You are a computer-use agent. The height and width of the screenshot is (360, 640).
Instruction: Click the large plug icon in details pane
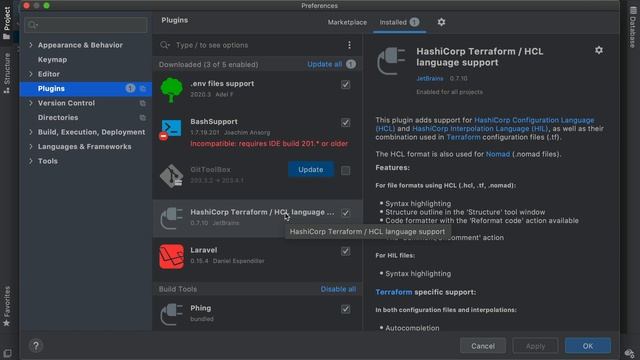[x=391, y=61]
